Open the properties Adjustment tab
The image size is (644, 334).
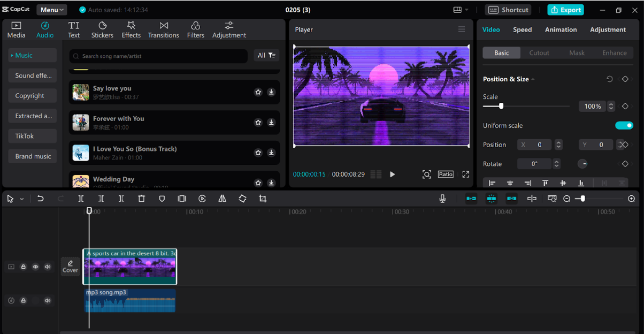pos(608,29)
